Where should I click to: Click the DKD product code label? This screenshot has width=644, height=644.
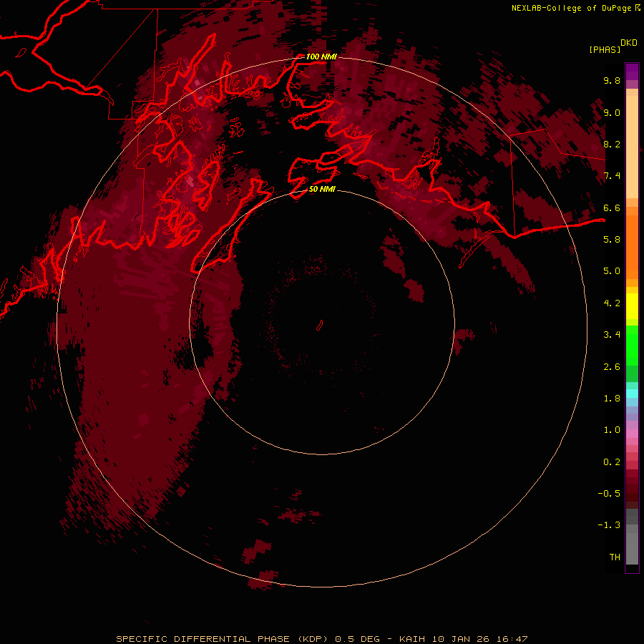pyautogui.click(x=629, y=43)
